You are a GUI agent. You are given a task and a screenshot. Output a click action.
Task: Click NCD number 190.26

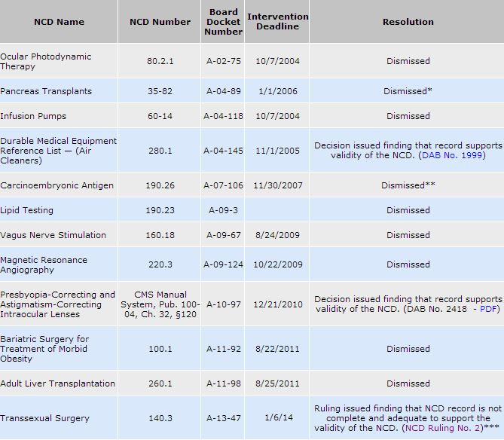pos(160,185)
